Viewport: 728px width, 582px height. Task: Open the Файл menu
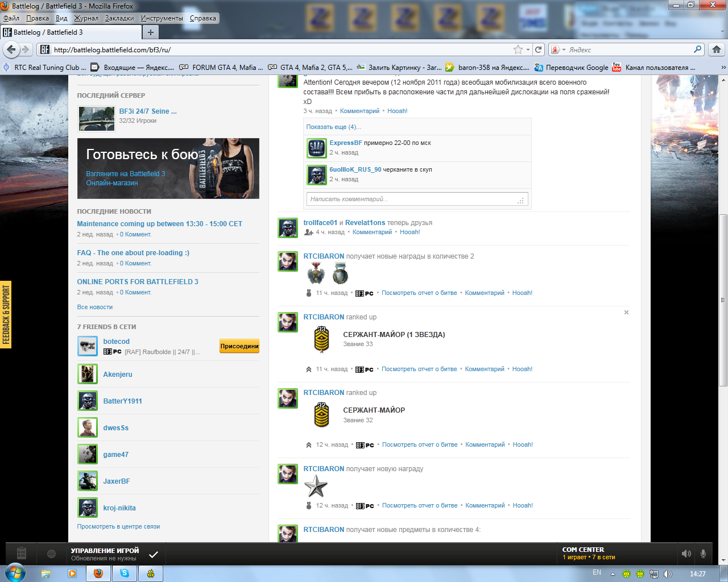[11, 18]
